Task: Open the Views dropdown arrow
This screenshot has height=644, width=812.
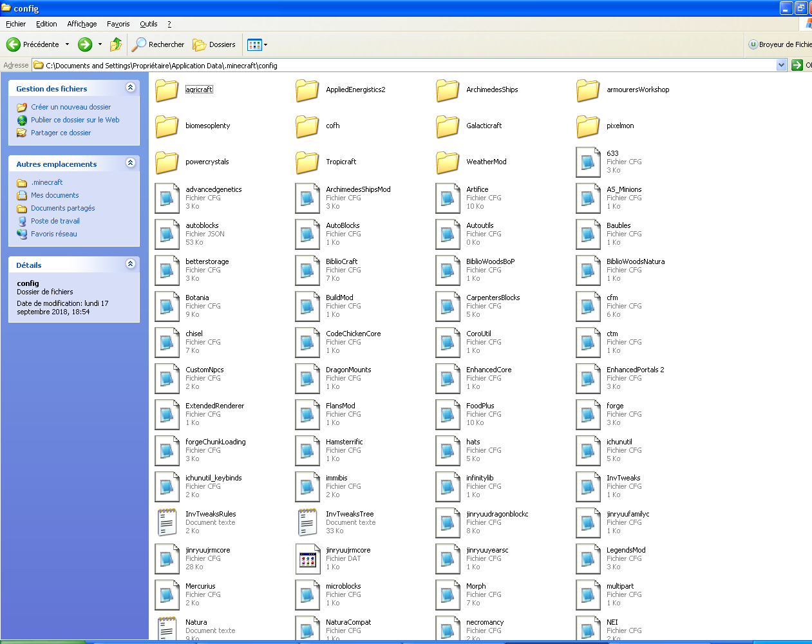Action: 265,44
